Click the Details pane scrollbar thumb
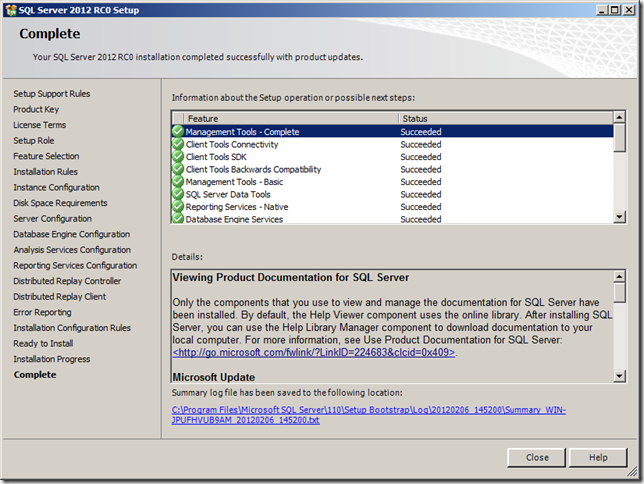Viewport: 644px width, 484px height. click(619, 293)
